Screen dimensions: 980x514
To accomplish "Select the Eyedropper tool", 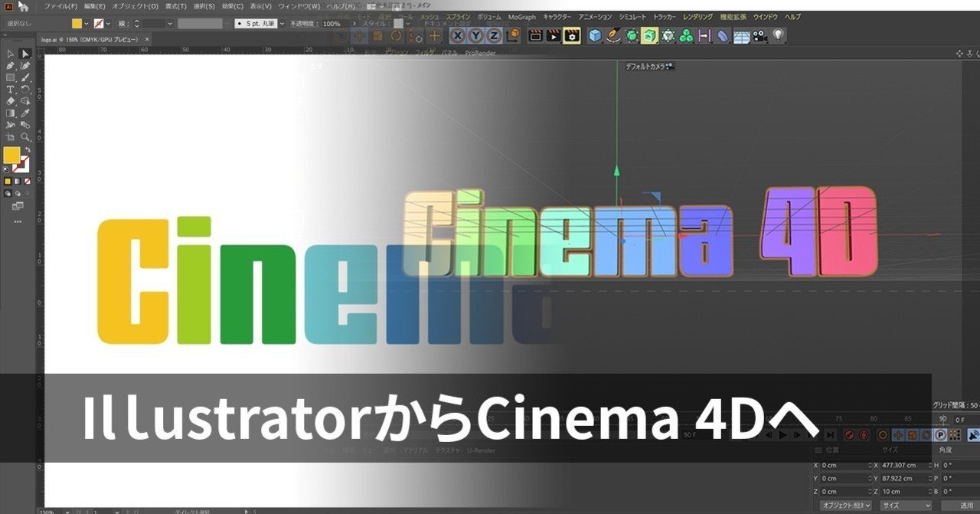I will click(x=25, y=113).
